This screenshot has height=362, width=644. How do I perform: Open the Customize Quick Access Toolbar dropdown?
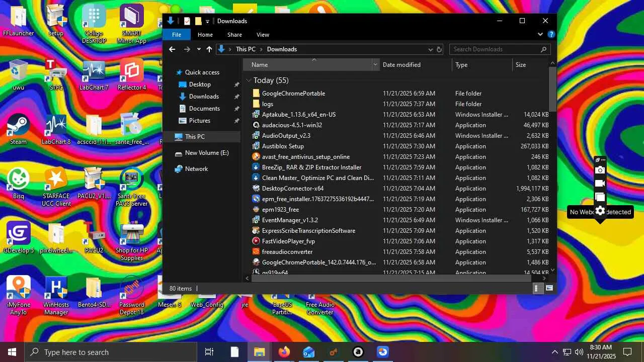point(207,21)
